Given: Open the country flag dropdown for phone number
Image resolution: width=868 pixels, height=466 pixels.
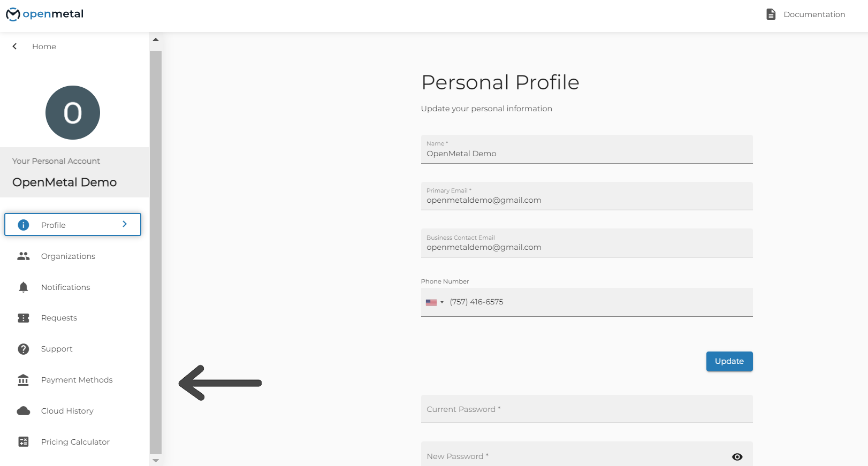Looking at the screenshot, I should tap(435, 302).
